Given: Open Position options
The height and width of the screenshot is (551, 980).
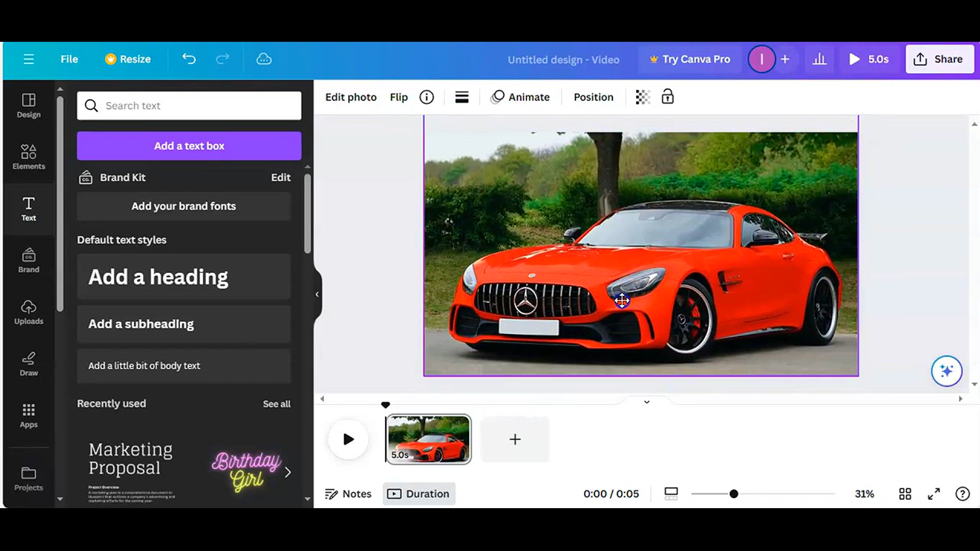Looking at the screenshot, I should [x=593, y=97].
